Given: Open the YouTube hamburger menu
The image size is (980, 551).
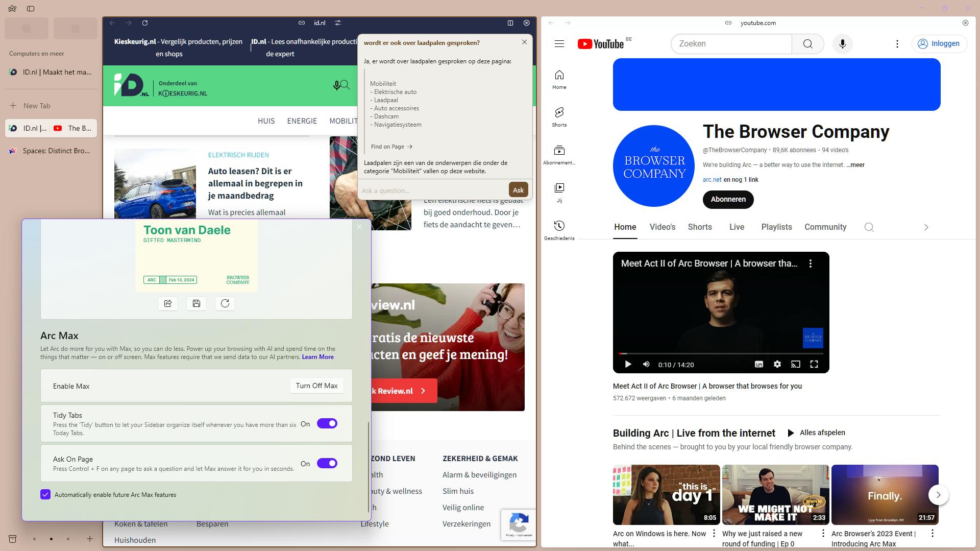Looking at the screenshot, I should (x=559, y=44).
